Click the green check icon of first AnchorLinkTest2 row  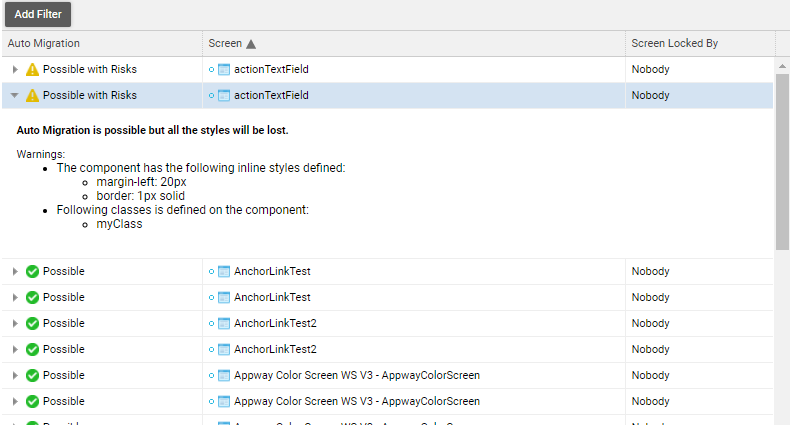32,324
